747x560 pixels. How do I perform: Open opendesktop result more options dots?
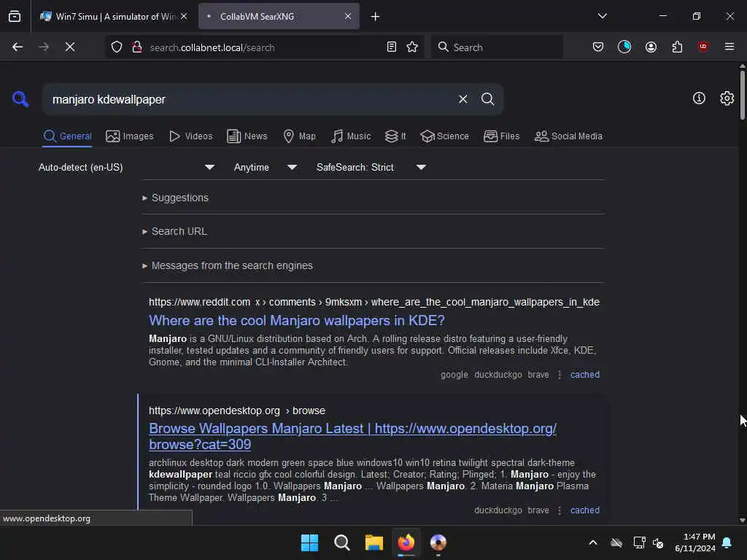coord(560,510)
